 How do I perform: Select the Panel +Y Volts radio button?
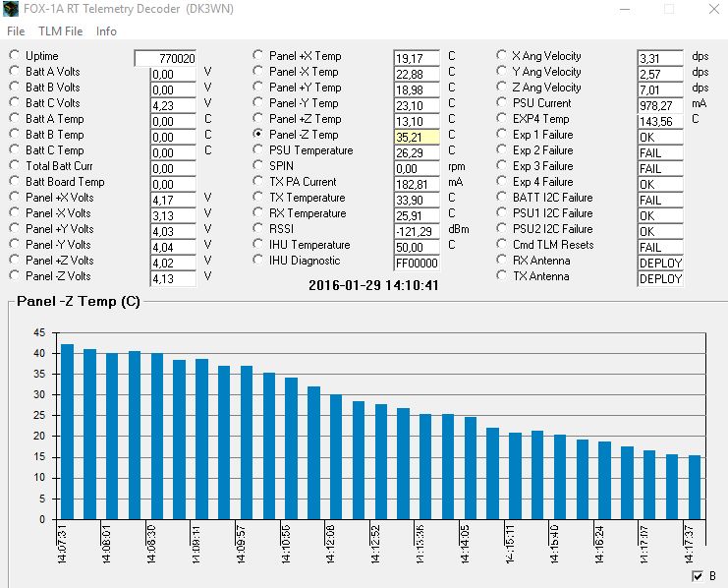tap(15, 229)
